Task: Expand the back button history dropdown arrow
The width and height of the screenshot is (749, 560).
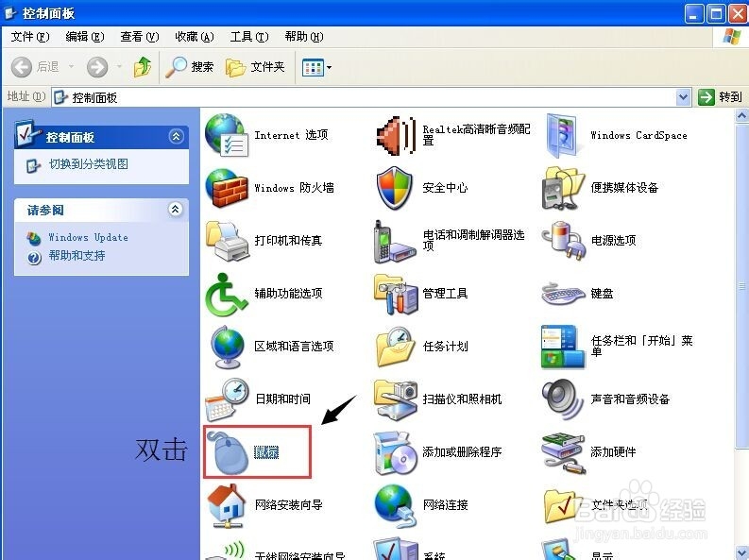Action: 71,67
